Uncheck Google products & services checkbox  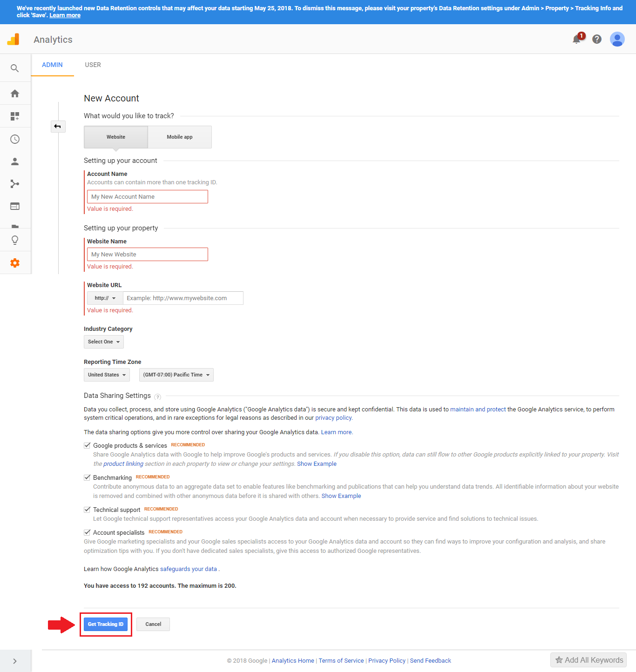87,445
